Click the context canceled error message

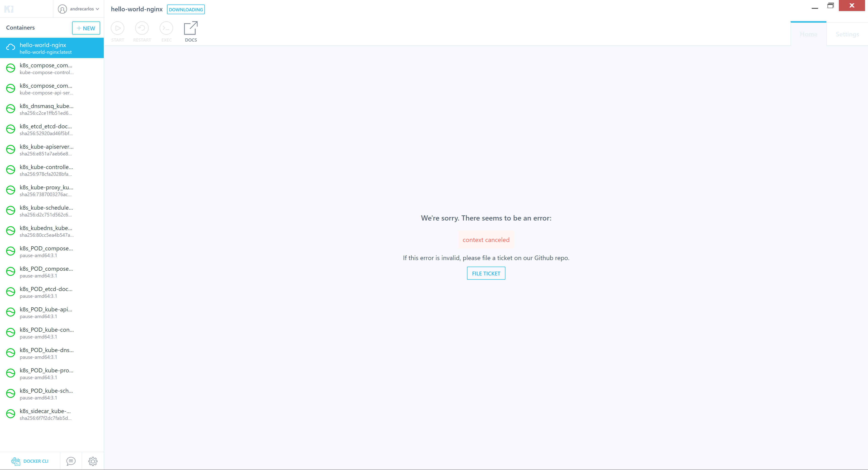(x=486, y=240)
